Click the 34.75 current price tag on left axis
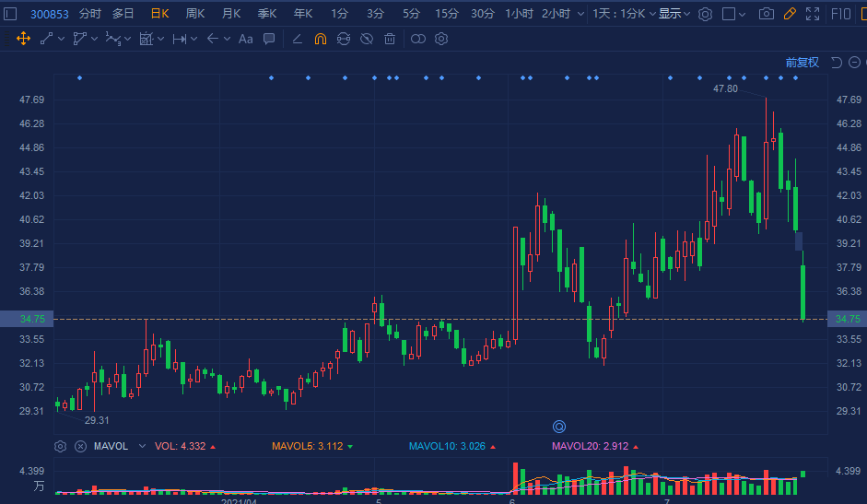Image resolution: width=867 pixels, height=504 pixels. pos(27,319)
